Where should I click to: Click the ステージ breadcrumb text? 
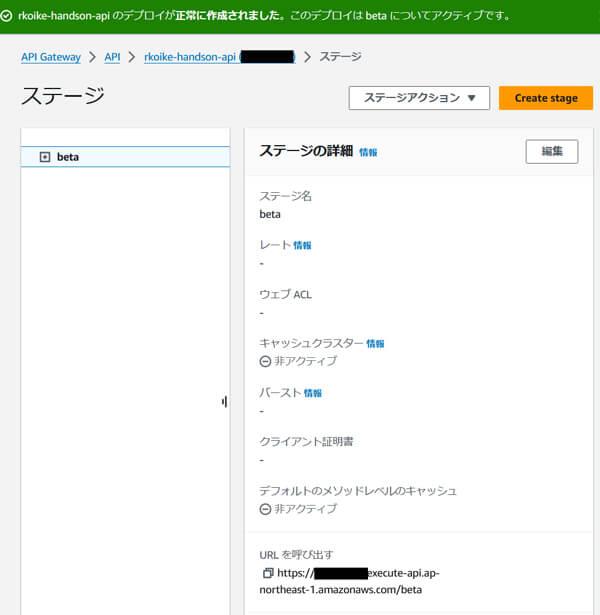pyautogui.click(x=340, y=57)
